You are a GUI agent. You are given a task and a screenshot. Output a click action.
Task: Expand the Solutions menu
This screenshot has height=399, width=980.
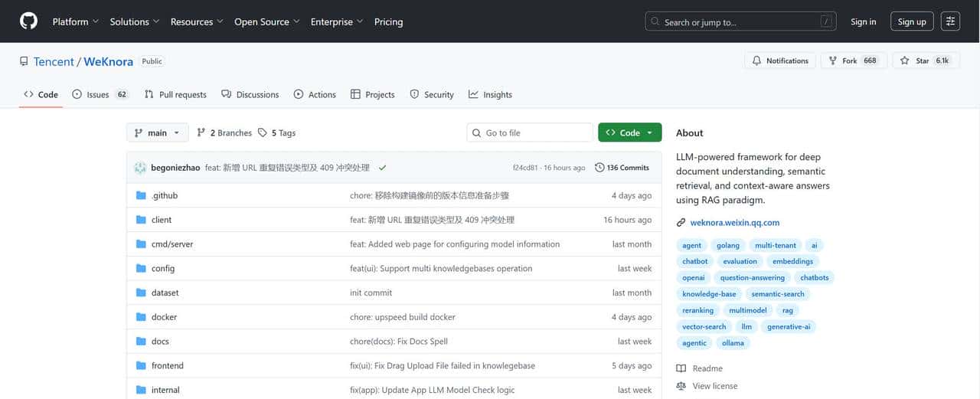pyautogui.click(x=135, y=21)
